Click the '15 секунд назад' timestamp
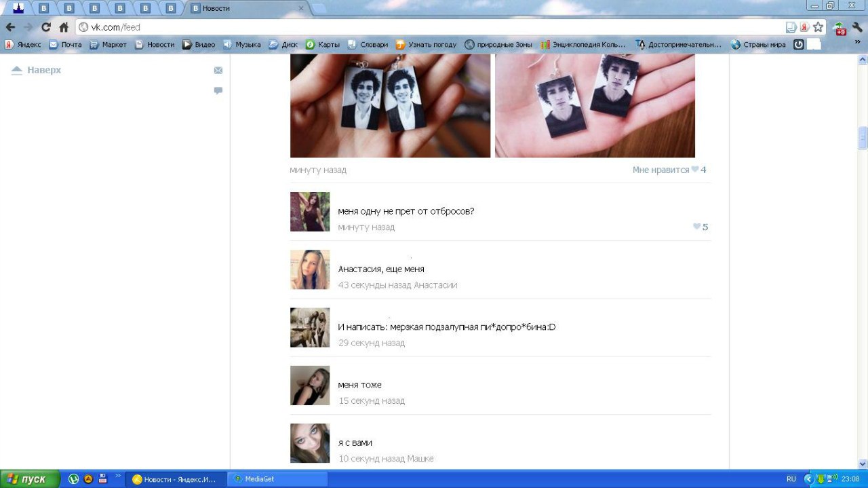868x488 pixels. coord(372,401)
